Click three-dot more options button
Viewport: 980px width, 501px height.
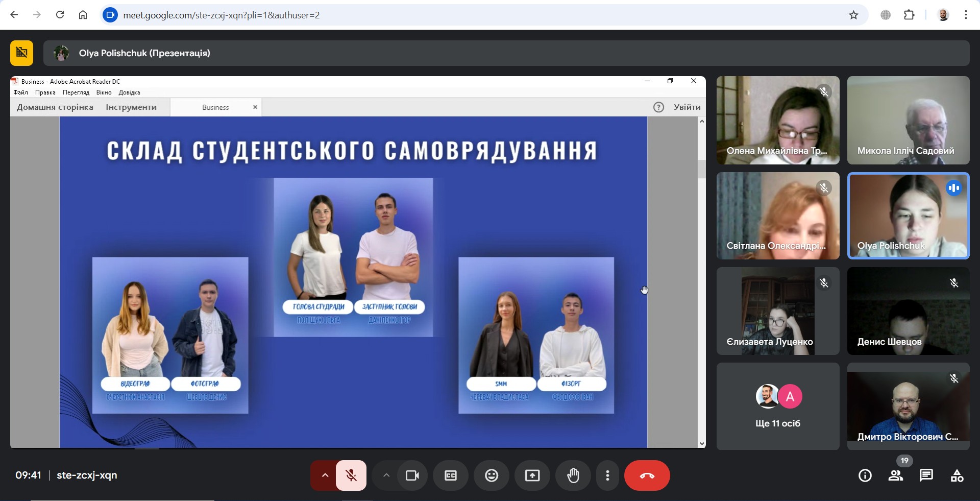[607, 475]
